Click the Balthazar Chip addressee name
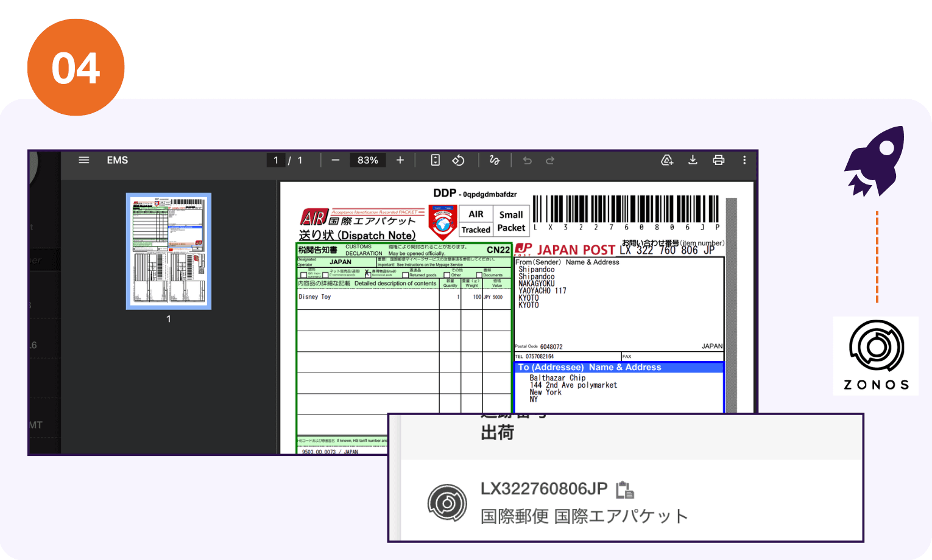The image size is (932, 560). point(557,378)
